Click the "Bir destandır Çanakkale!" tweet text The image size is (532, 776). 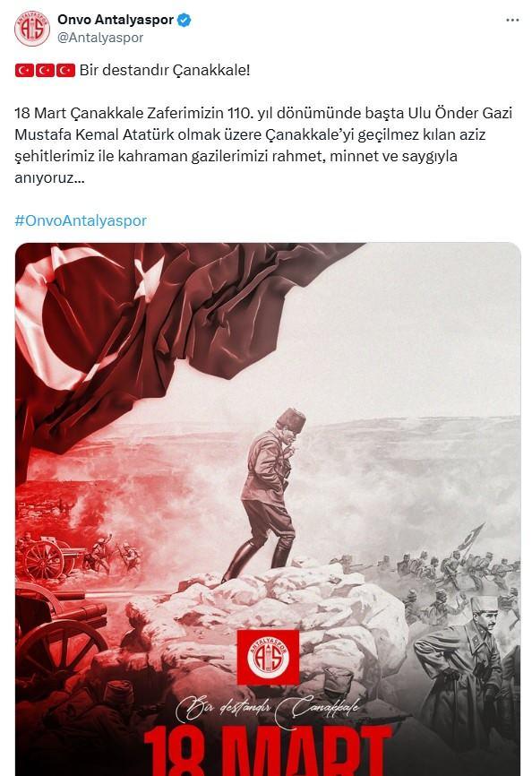tap(165, 70)
